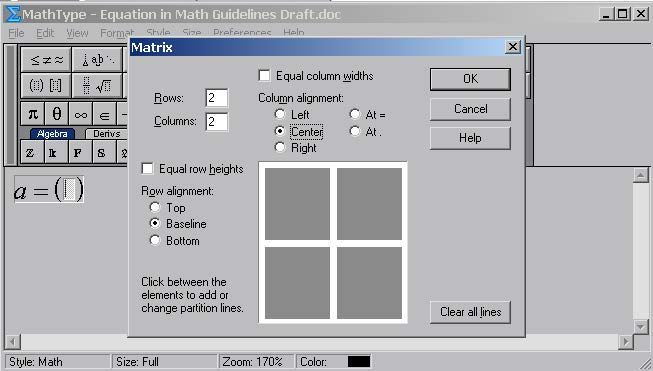Click the horizontal scrollbar left arrow

[12, 342]
